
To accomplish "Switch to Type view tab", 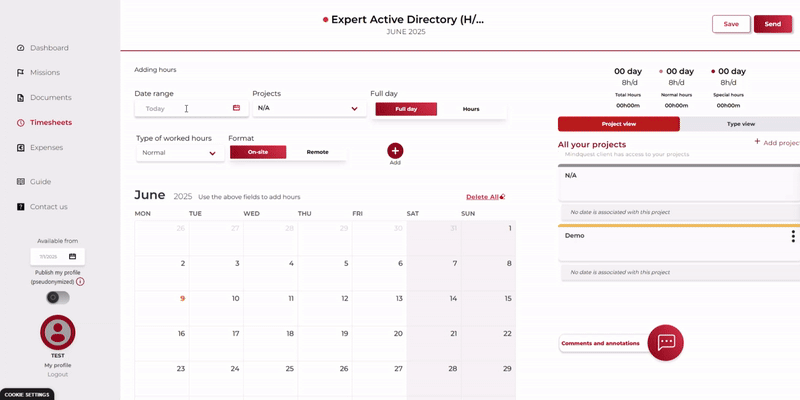I will coord(740,124).
